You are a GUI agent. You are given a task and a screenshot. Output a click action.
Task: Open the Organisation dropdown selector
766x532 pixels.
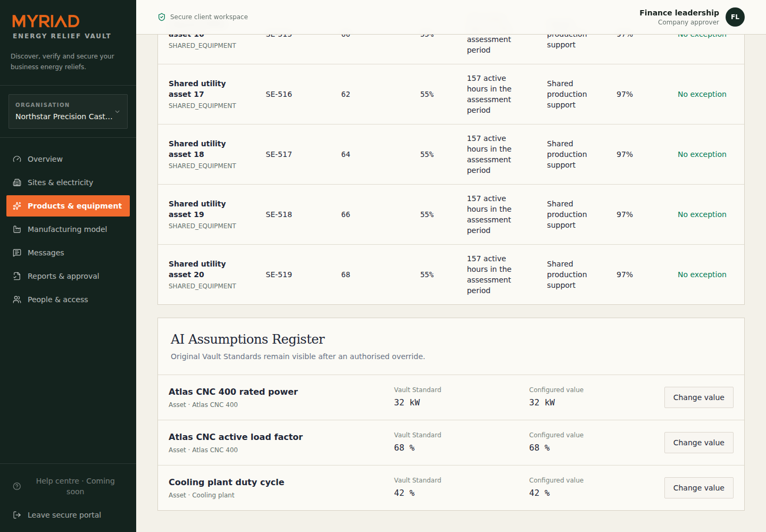pos(68,111)
